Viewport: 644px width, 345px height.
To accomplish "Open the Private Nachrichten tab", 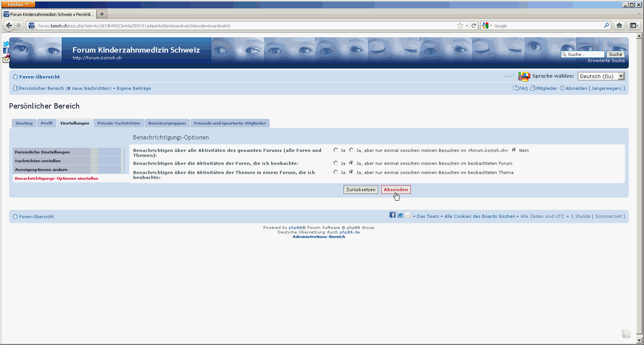I will pos(119,123).
